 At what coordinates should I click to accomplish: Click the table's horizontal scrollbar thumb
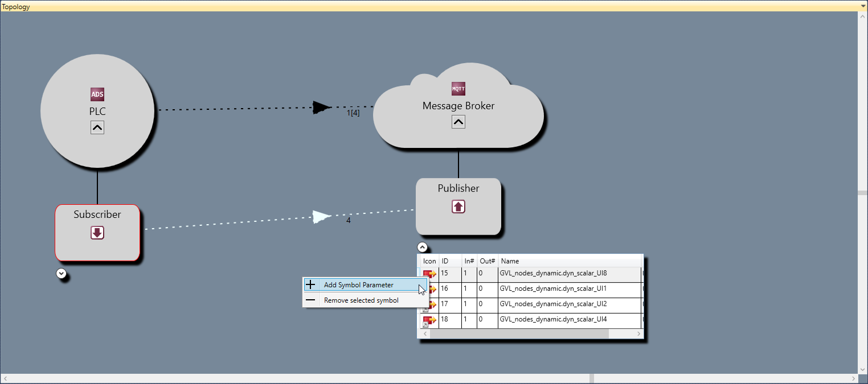519,334
